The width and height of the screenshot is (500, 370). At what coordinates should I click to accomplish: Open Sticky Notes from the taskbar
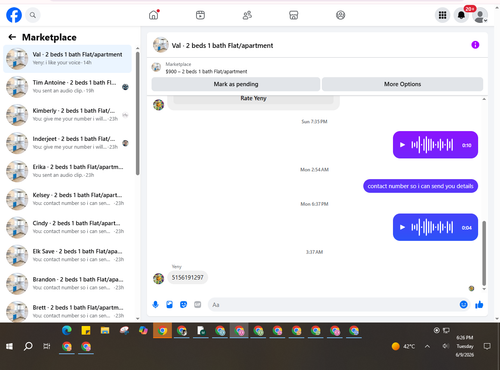coord(86,330)
